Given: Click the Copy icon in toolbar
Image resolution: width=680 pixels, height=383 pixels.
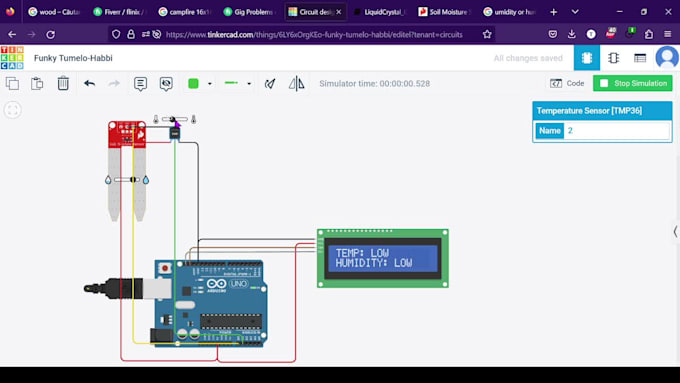Looking at the screenshot, I should click(12, 83).
